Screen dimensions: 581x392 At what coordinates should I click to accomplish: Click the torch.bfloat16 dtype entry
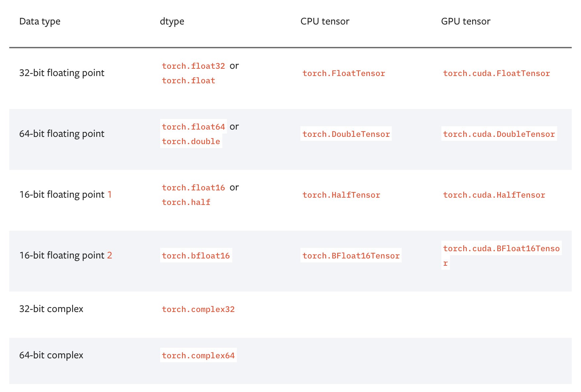196,256
